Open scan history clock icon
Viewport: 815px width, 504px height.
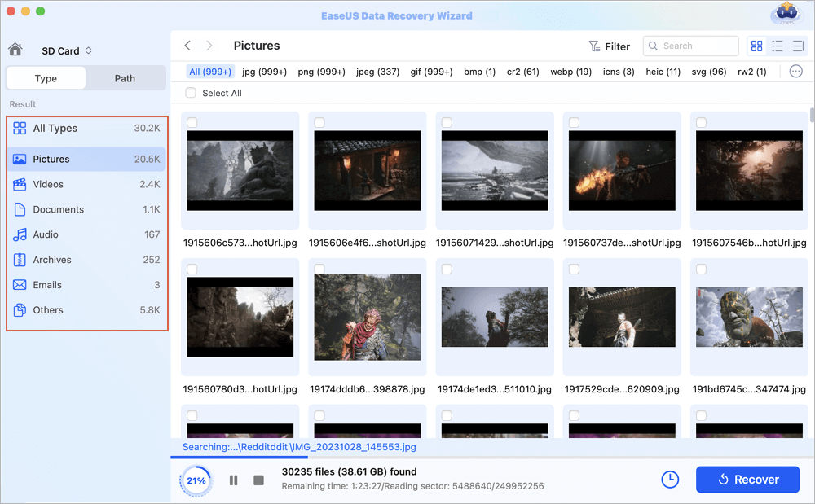(x=670, y=480)
